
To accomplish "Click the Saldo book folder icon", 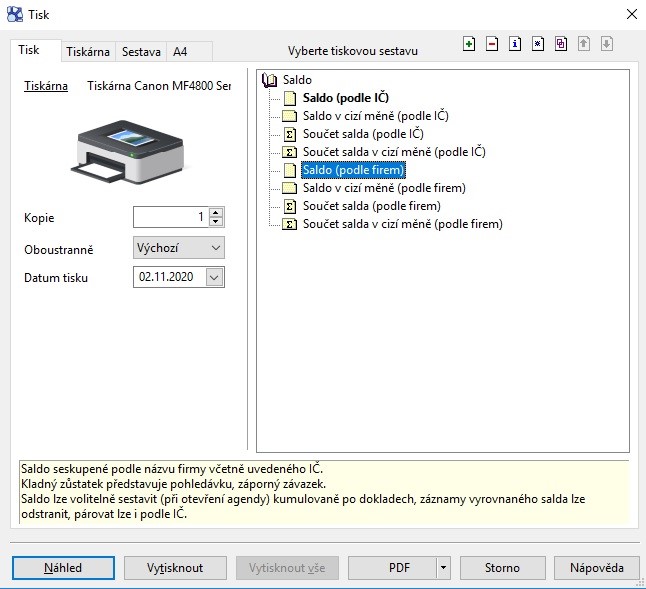I will pos(269,80).
